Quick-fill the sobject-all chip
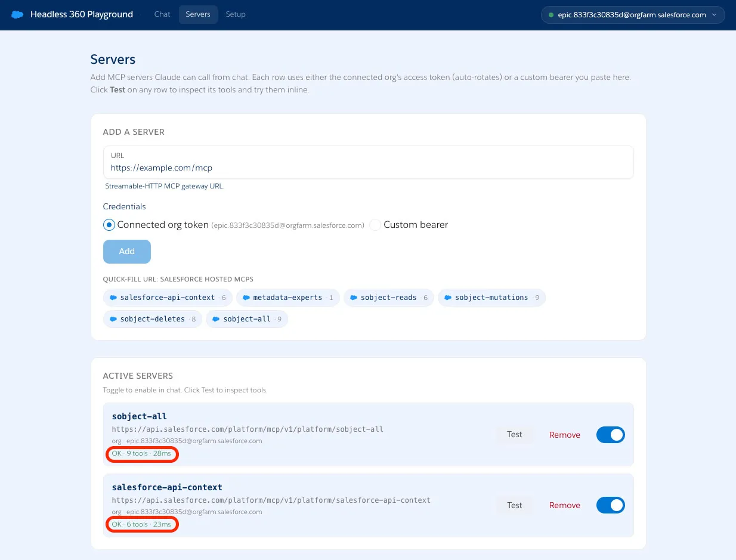This screenshot has width=736, height=560. (247, 319)
